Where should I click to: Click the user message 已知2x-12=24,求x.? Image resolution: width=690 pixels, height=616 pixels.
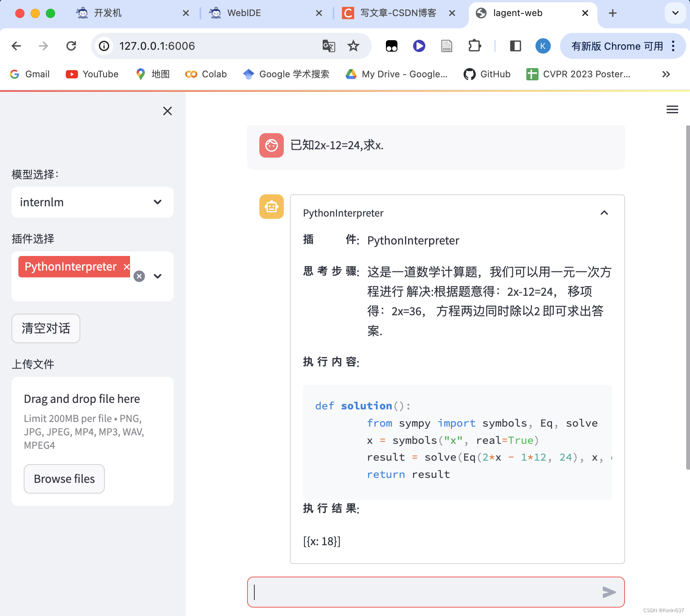(x=337, y=145)
